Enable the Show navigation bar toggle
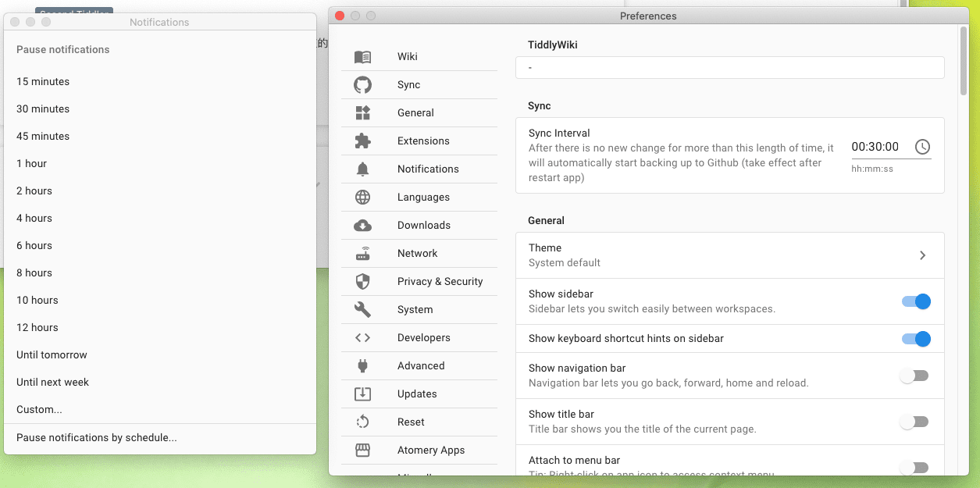Image resolution: width=980 pixels, height=488 pixels. coord(914,376)
